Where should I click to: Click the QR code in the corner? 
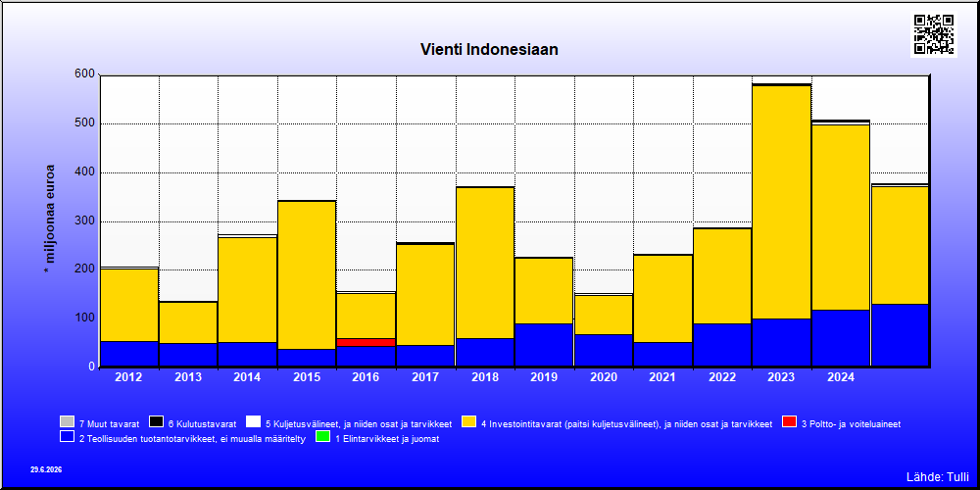[x=934, y=35]
